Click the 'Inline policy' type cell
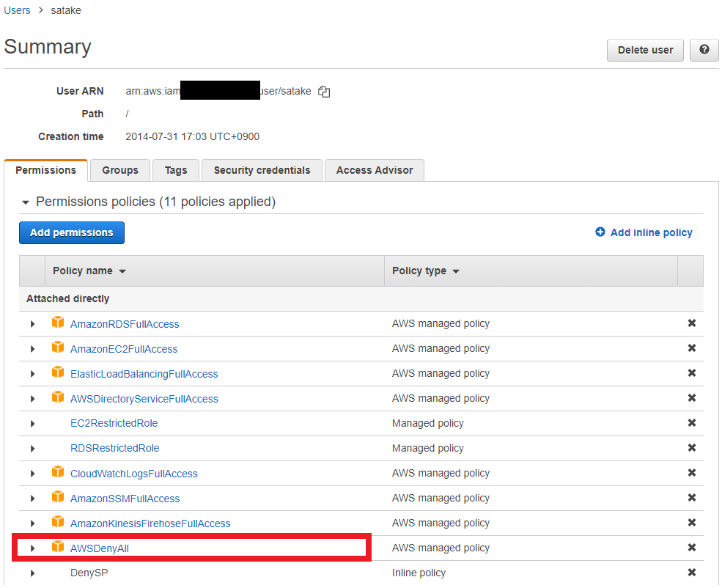This screenshot has width=722, height=588. pos(419,573)
